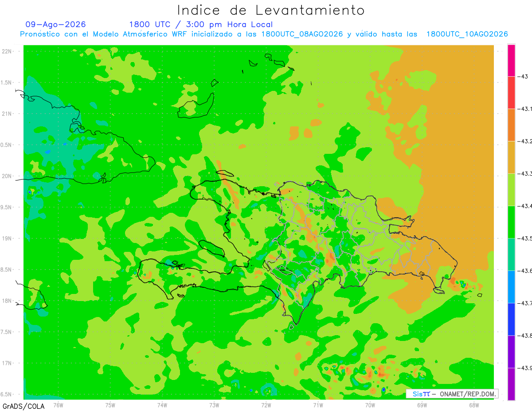Click the '73W' longitude label
This screenshot has width=532, height=411.
pyautogui.click(x=214, y=405)
